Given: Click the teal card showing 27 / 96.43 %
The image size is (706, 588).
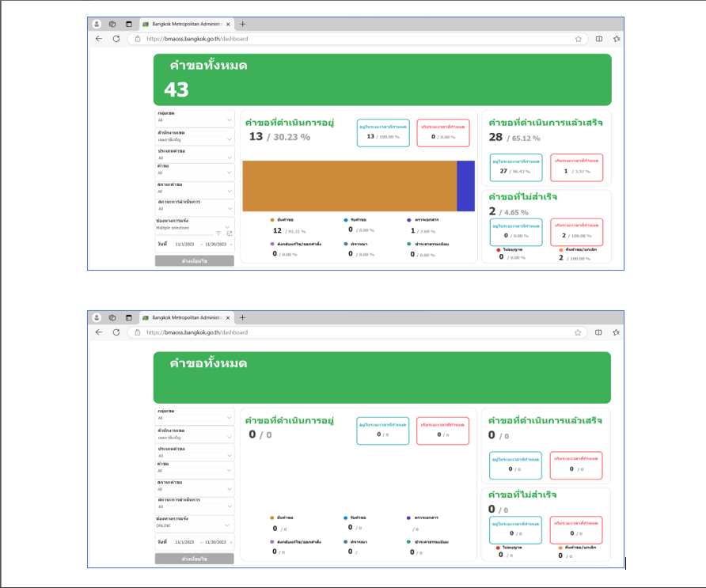Looking at the screenshot, I should click(x=515, y=168).
